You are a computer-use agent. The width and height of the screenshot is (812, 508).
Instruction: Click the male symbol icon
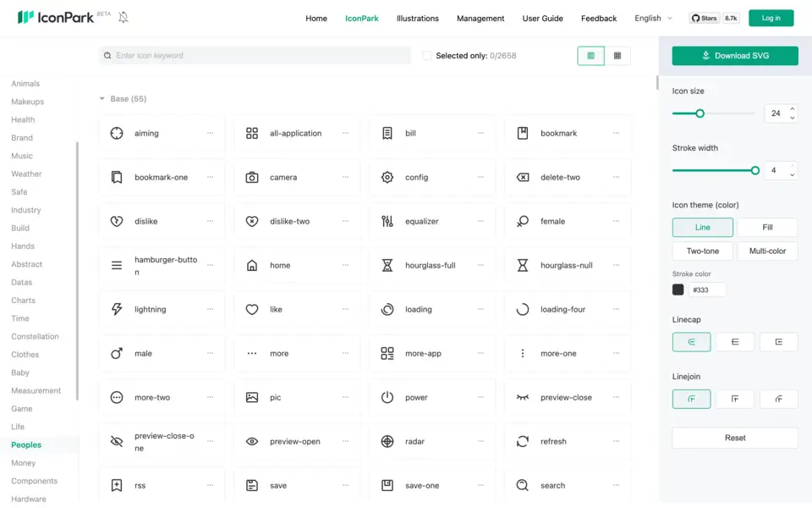pos(117,354)
